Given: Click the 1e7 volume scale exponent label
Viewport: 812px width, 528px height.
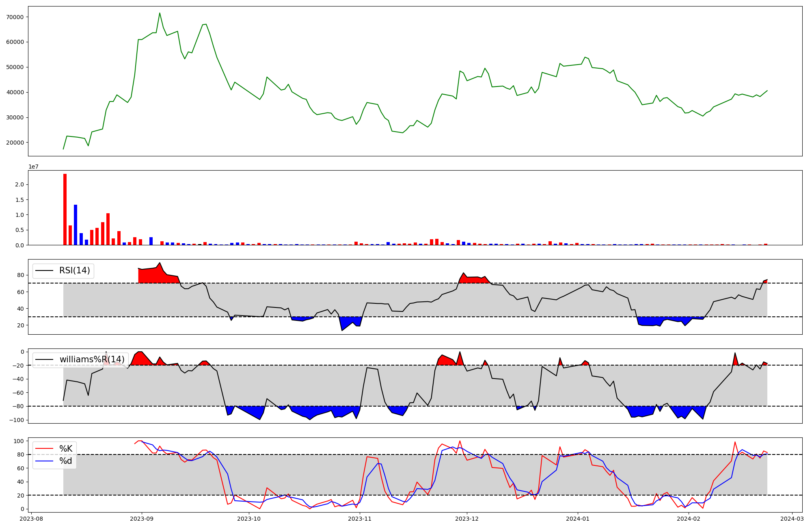Looking at the screenshot, I should coord(33,167).
